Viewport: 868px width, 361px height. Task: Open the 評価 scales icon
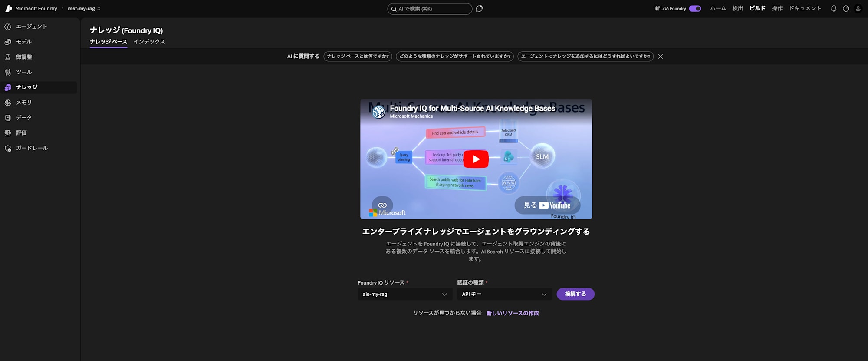[8, 133]
